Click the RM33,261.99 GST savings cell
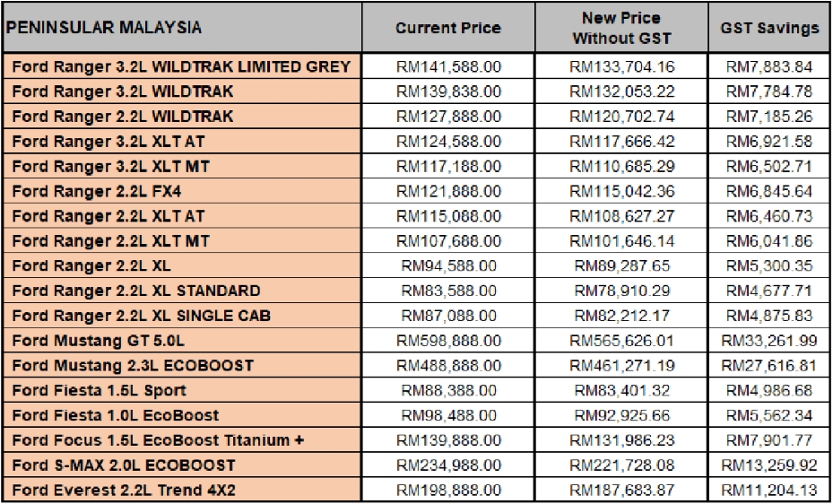The width and height of the screenshot is (833, 504). 769,341
